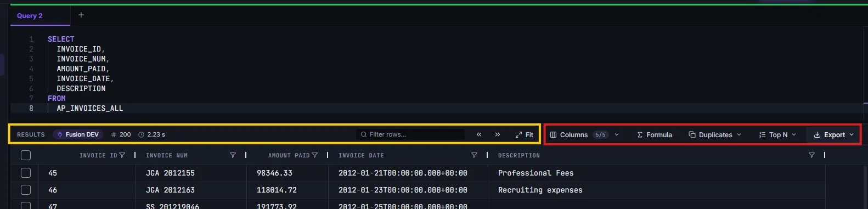This screenshot has height=209, width=868.
Task: Toggle the select-all rows header checkbox
Action: point(26,155)
